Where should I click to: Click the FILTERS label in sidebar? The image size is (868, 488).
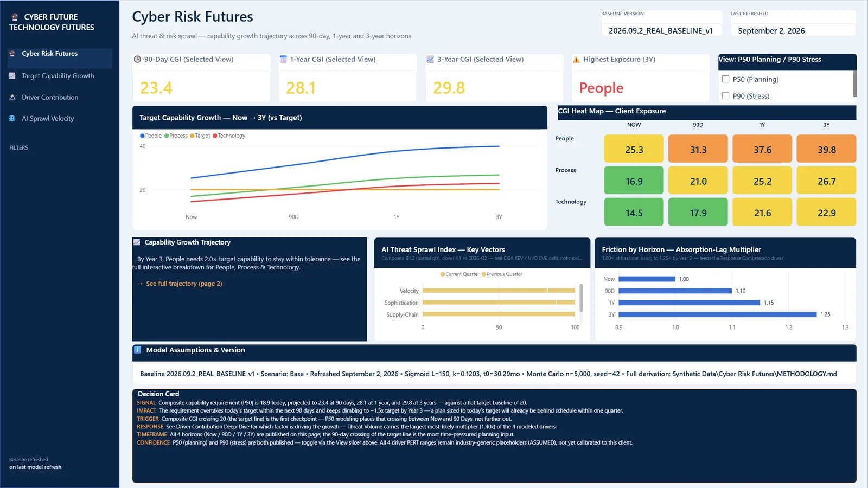[x=18, y=148]
